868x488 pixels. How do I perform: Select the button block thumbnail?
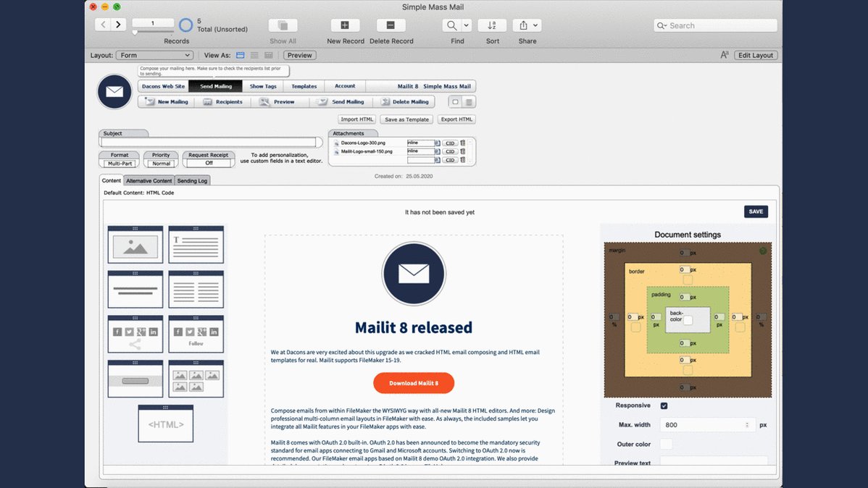pyautogui.click(x=135, y=379)
